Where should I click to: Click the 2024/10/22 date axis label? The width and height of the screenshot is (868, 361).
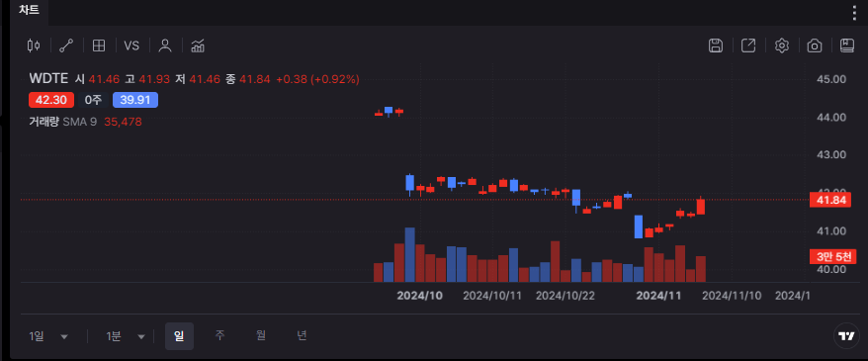pos(565,296)
